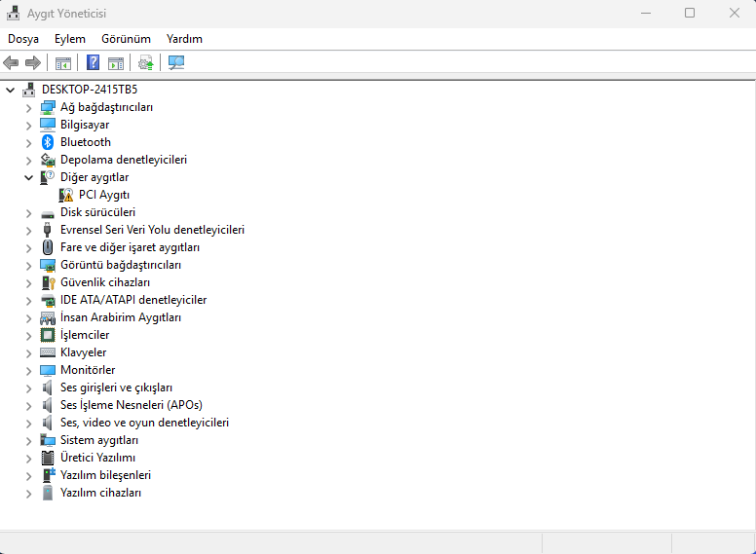Image resolution: width=756 pixels, height=554 pixels.
Task: Maximize the Aygıt Yöneticisi window
Action: pos(690,13)
